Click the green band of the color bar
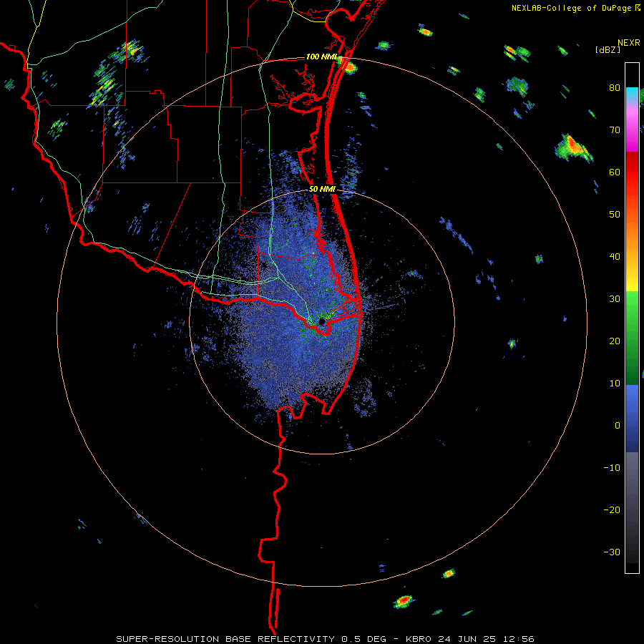 (632, 338)
